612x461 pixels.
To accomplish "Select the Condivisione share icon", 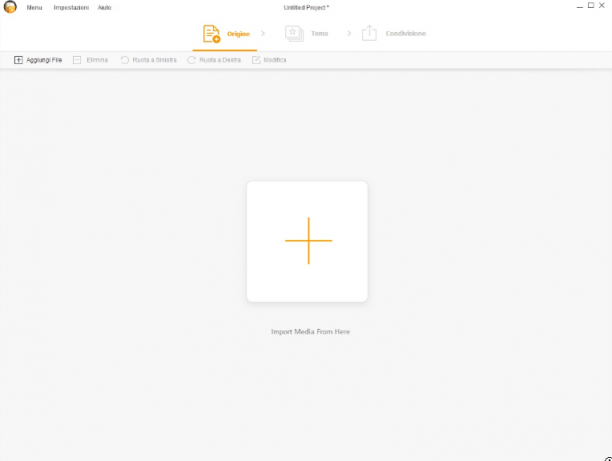I will click(369, 33).
